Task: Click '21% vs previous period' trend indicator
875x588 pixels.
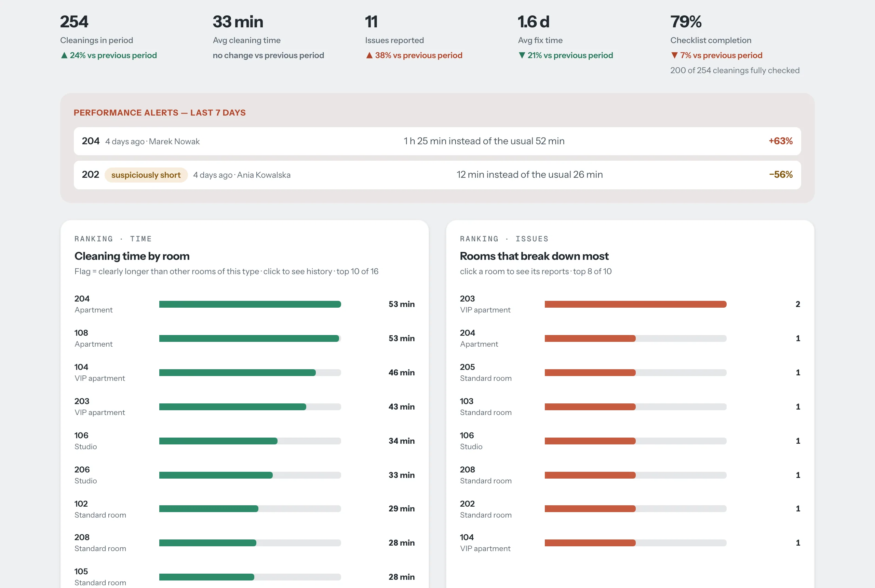Action: (566, 55)
